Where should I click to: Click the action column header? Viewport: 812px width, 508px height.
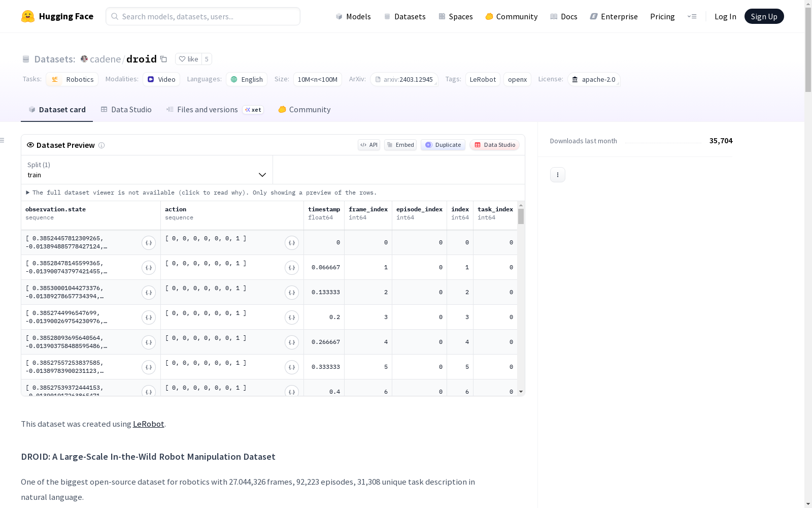[232, 215]
